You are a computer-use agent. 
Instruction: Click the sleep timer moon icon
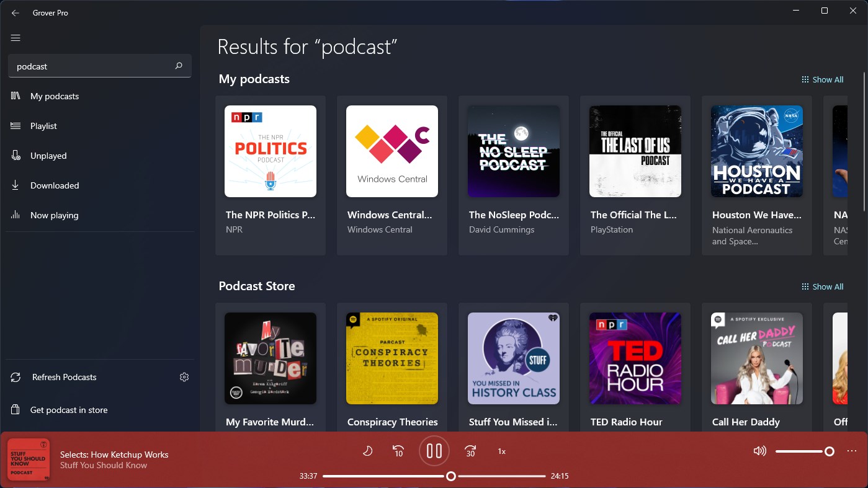[x=367, y=451]
